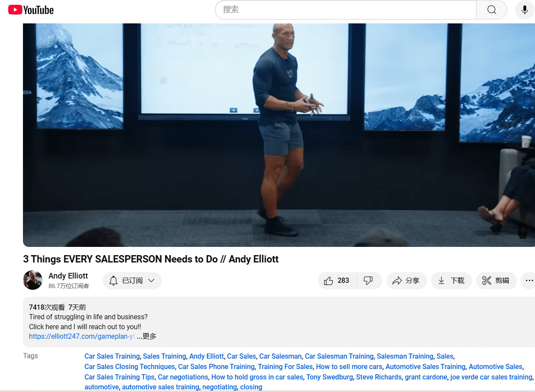This screenshot has width=535, height=392.
Task: Open the scissors clip button
Action: pos(496,281)
